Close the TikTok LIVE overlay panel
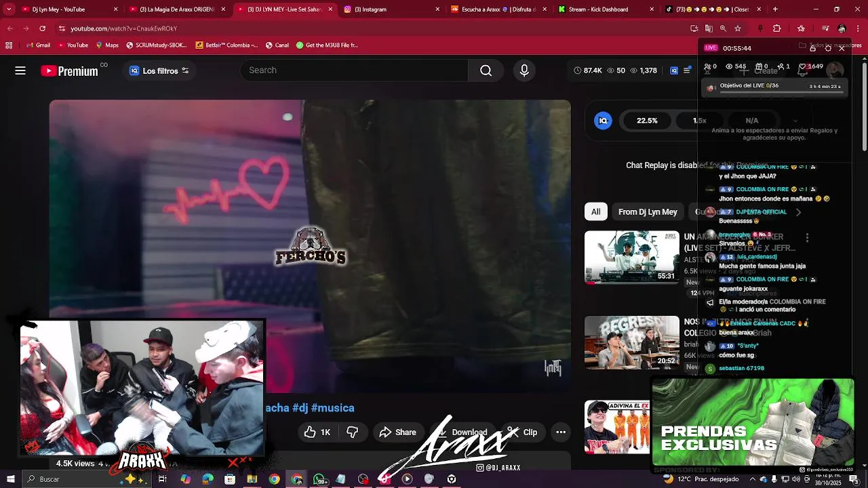The height and width of the screenshot is (488, 868). [842, 48]
